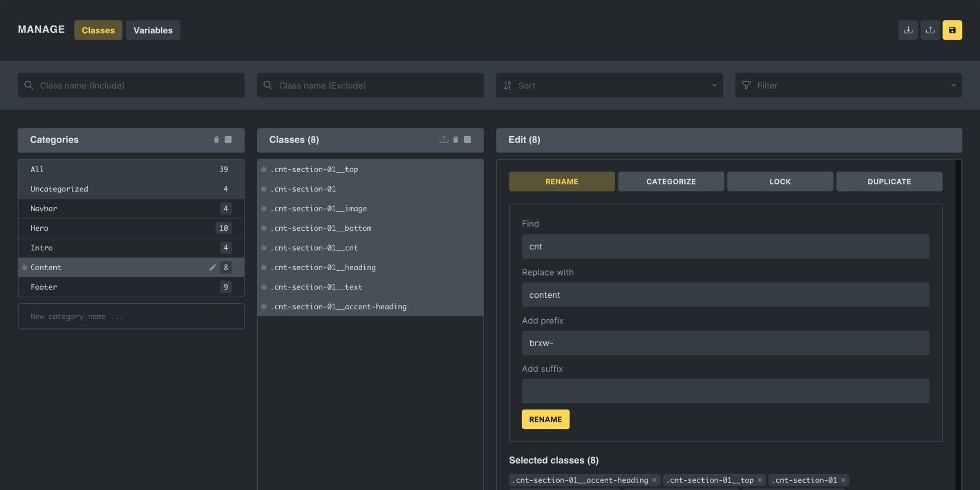The image size is (980, 490).
Task: Toggle selection dot of .cnt-section-01__accent-heading
Action: 264,307
